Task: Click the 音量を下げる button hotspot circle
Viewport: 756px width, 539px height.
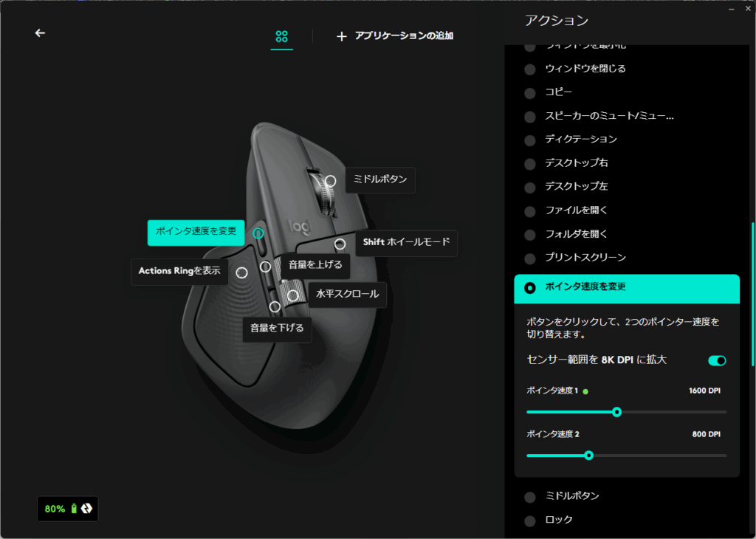Action: click(275, 306)
